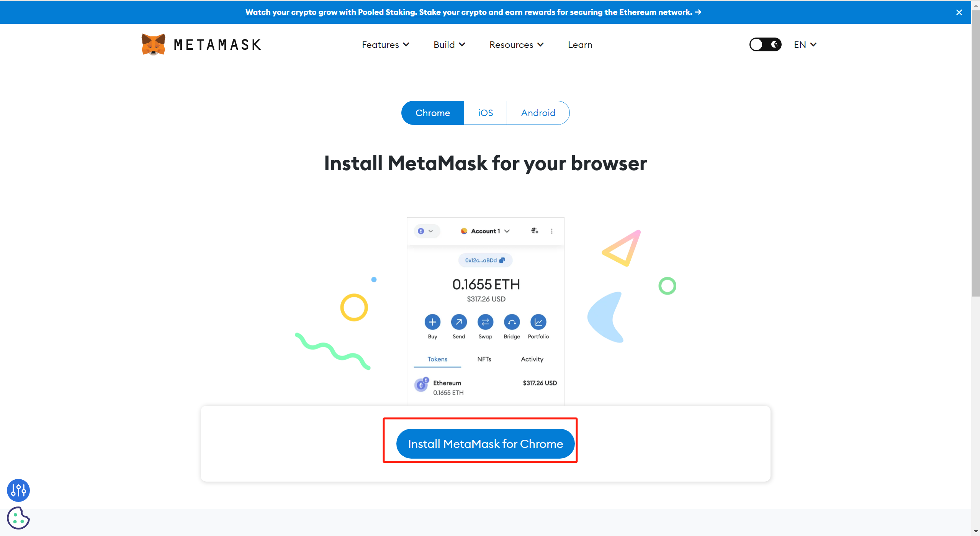
Task: Open the cookie preferences icon
Action: (18, 518)
